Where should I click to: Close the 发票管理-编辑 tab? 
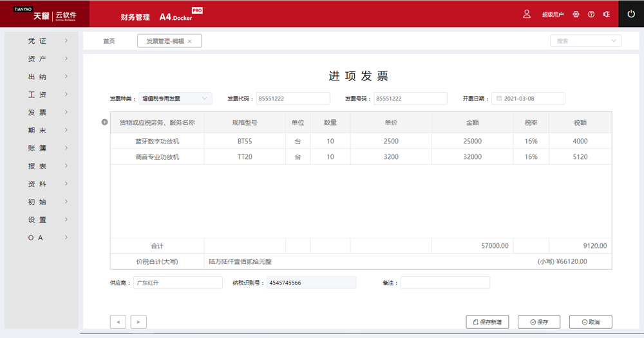click(x=189, y=41)
